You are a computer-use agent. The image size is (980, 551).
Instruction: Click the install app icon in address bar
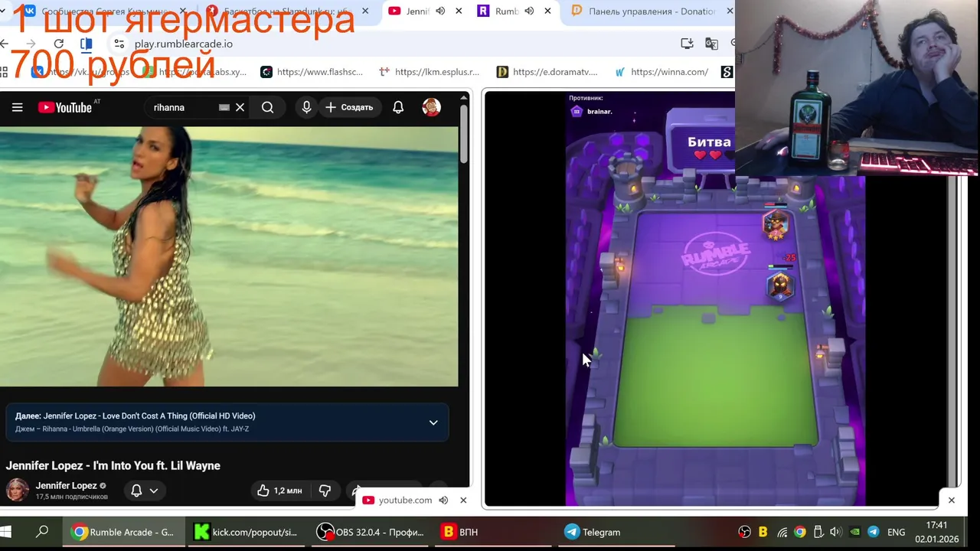click(x=687, y=44)
